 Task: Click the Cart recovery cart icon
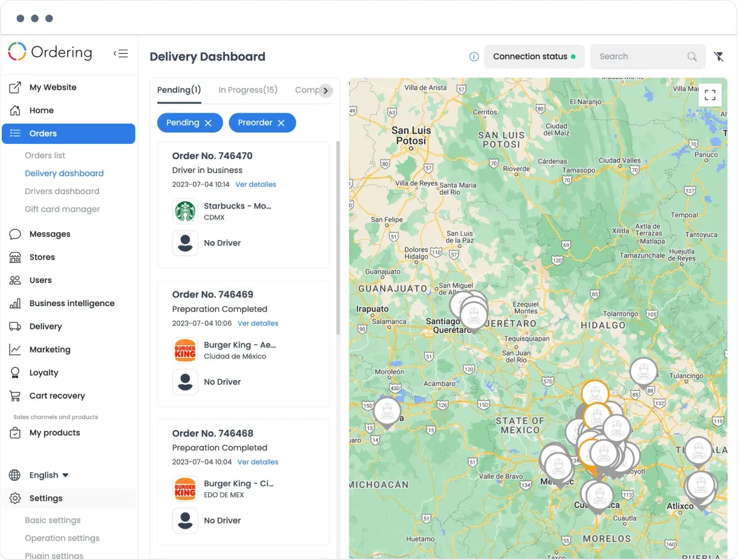point(15,396)
